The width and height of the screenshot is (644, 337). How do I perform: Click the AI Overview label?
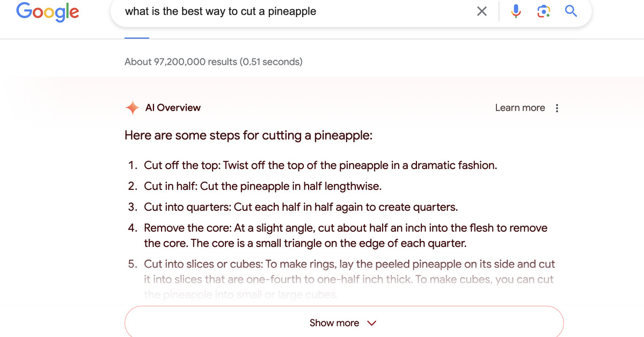click(173, 108)
